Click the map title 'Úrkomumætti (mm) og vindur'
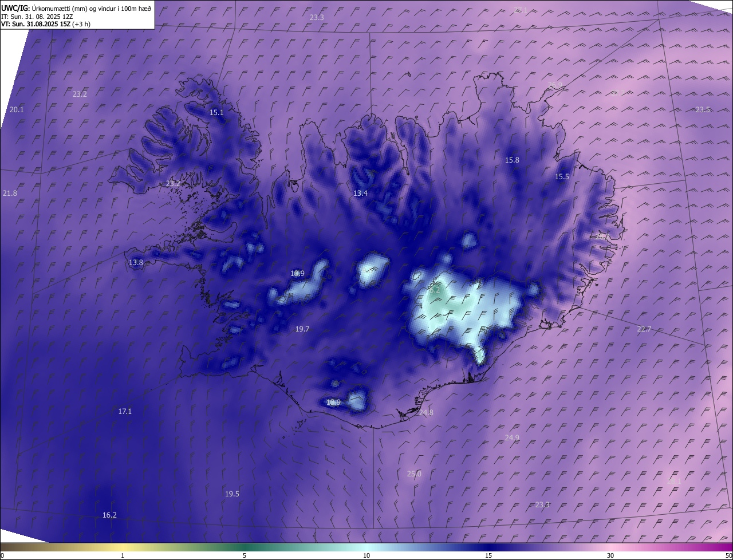The image size is (733, 560). 73,8
